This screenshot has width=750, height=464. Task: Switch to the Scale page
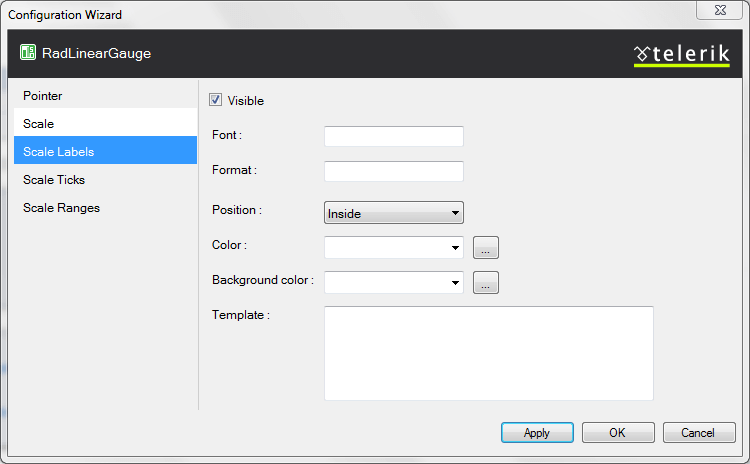[105, 123]
